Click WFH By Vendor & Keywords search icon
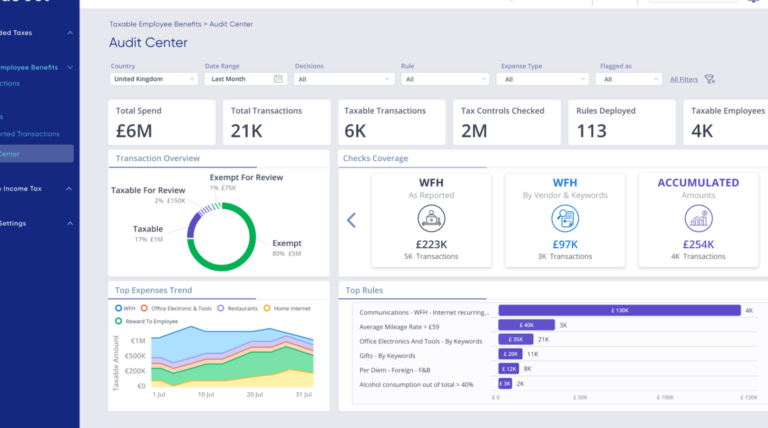 [565, 218]
